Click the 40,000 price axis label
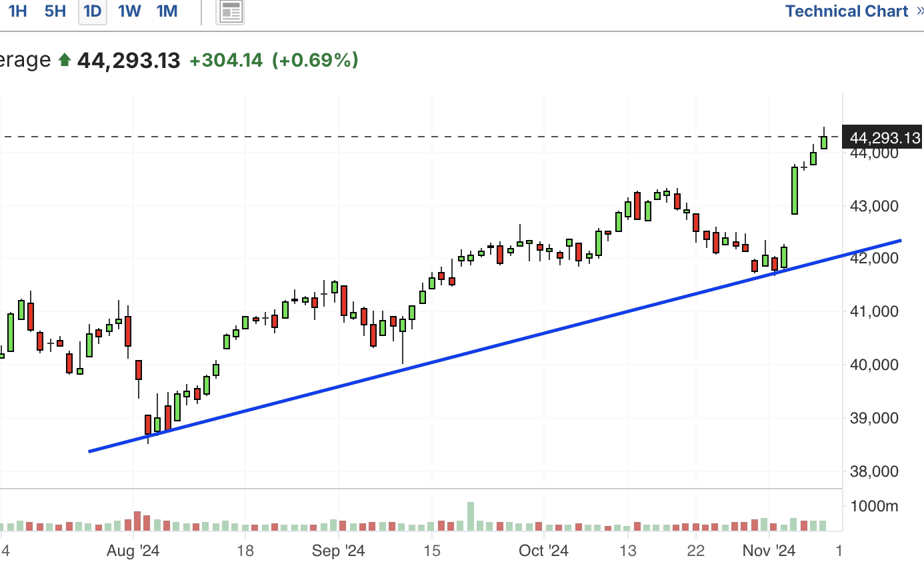The height and width of the screenshot is (572, 924). (875, 365)
